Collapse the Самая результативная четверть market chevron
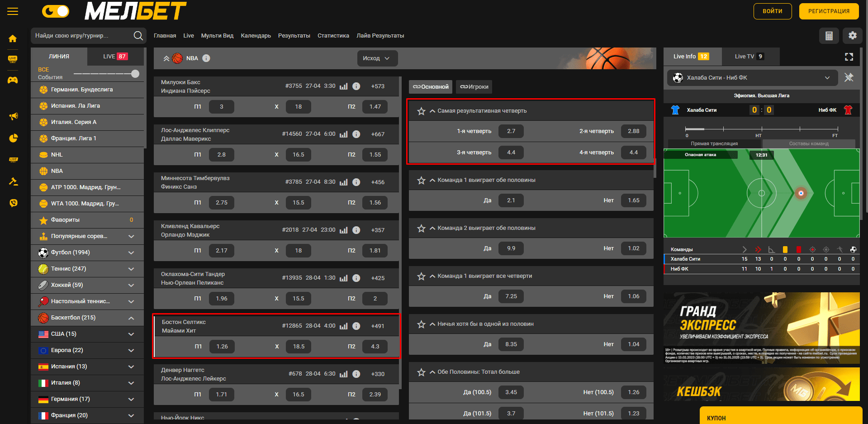 [432, 111]
